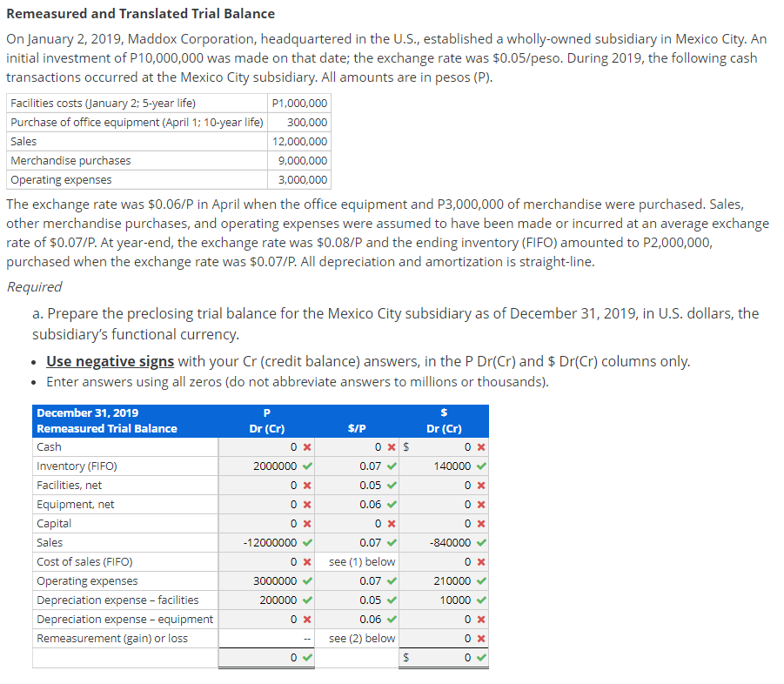The width and height of the screenshot is (784, 684).
Task: Click the red X next to the Capital $/P answer
Action: point(392,523)
